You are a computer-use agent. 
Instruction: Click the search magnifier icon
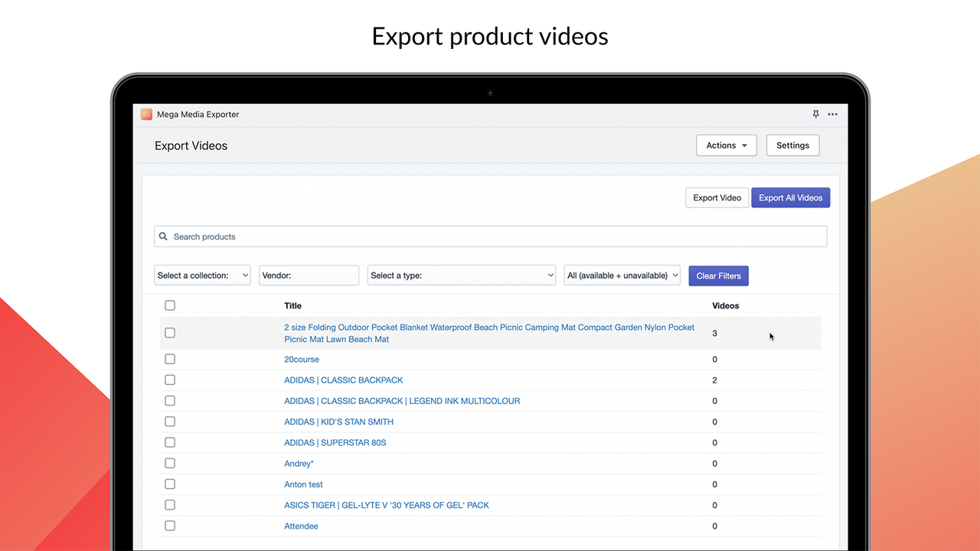163,236
